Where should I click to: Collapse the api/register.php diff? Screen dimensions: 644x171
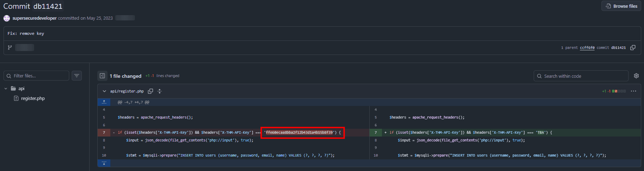click(104, 91)
